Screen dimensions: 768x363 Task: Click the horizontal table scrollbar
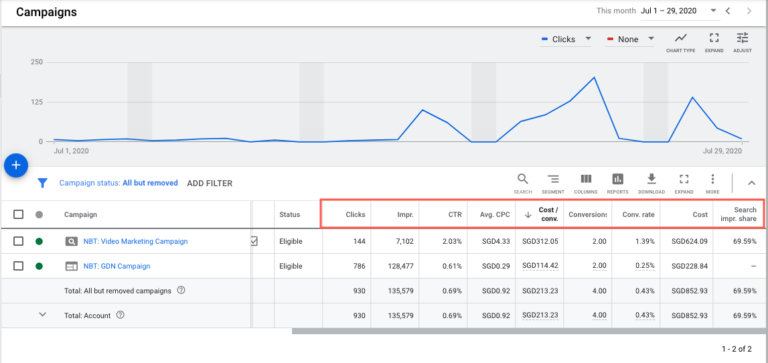pos(530,331)
